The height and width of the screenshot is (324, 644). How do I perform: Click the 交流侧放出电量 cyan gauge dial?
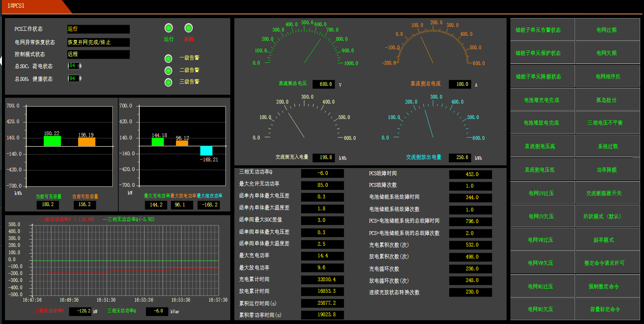tap(433, 118)
